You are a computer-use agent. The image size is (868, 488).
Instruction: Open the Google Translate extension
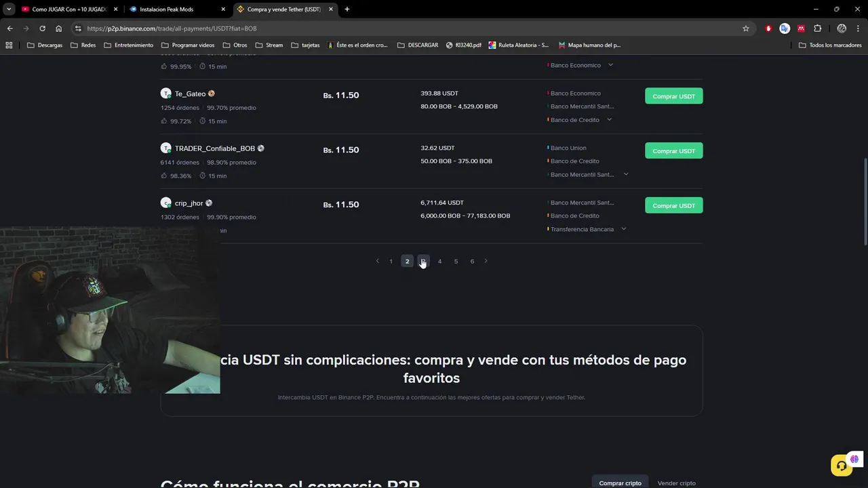(x=785, y=28)
